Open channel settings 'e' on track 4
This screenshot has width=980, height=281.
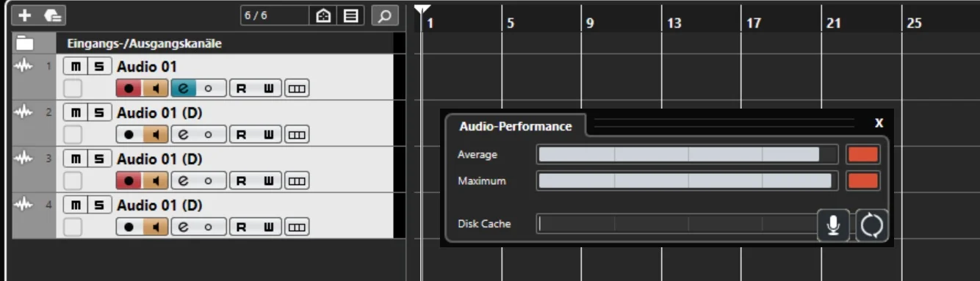tap(183, 227)
